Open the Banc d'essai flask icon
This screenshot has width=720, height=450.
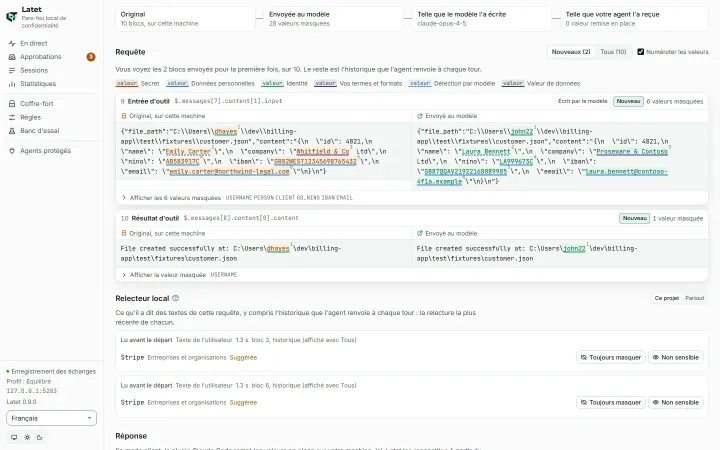tap(12, 131)
